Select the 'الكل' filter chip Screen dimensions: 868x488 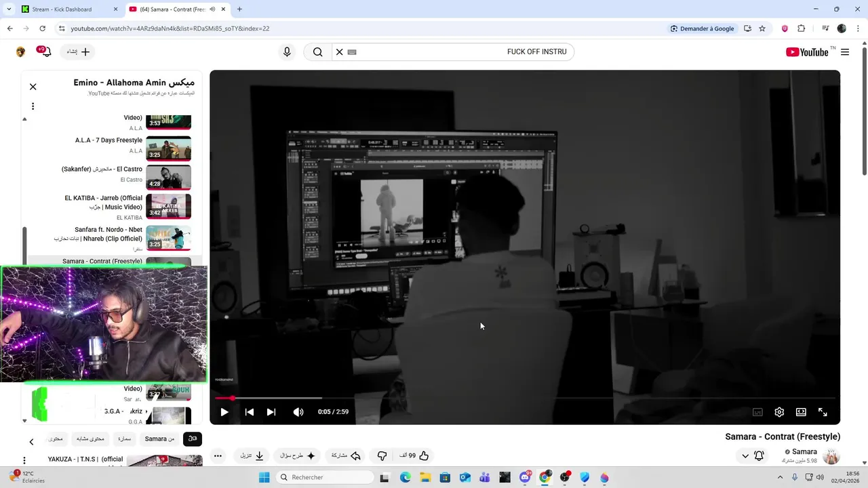click(193, 439)
